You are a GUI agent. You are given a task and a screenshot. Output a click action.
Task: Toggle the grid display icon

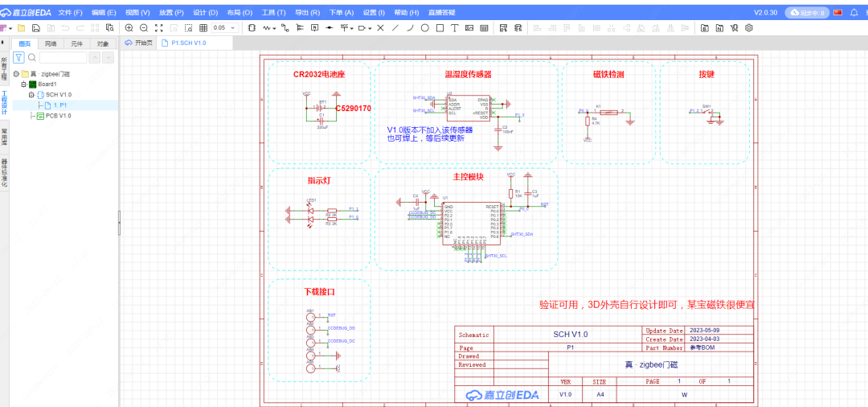tap(203, 27)
